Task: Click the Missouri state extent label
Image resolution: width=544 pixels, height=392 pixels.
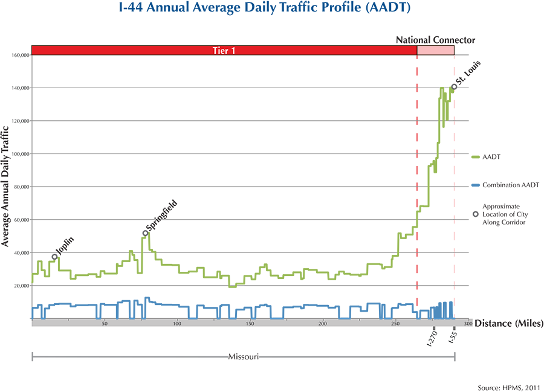Action: tap(243, 356)
